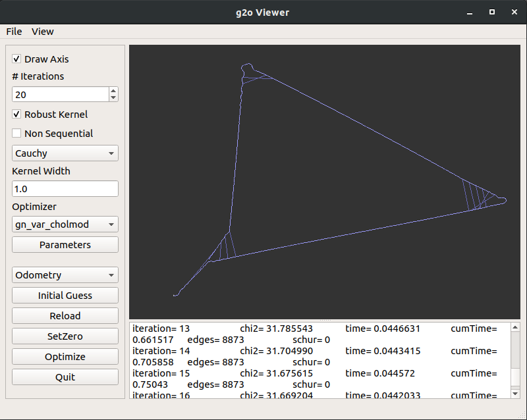Decrement # Iterations with the down arrow
This screenshot has height=420, width=527.
113,97
